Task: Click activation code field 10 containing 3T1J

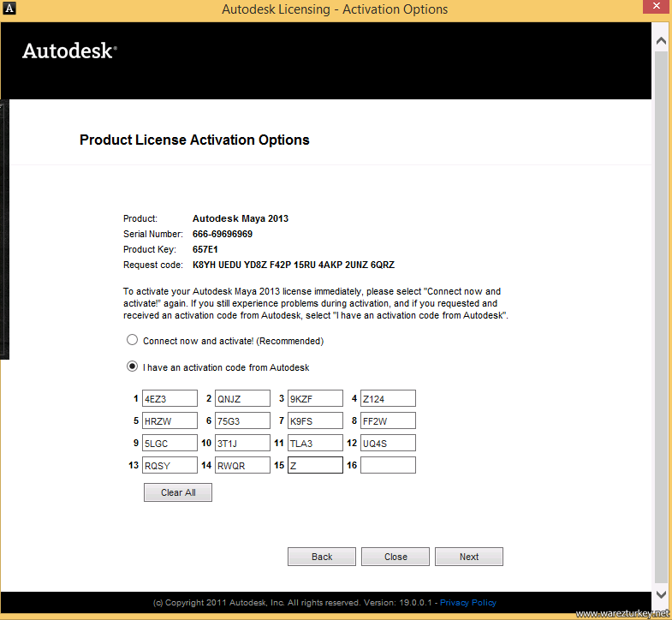Action: tap(242, 443)
